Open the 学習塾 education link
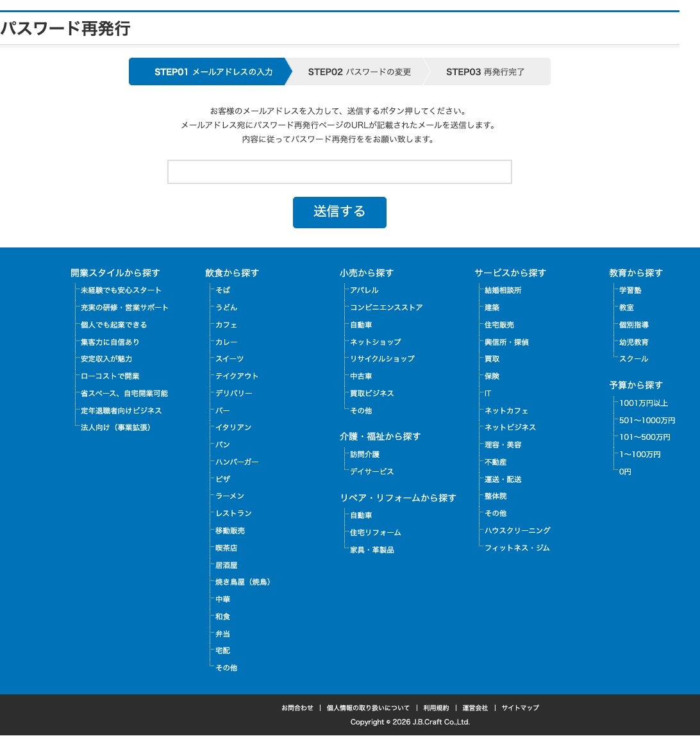700x745 pixels. (x=630, y=290)
